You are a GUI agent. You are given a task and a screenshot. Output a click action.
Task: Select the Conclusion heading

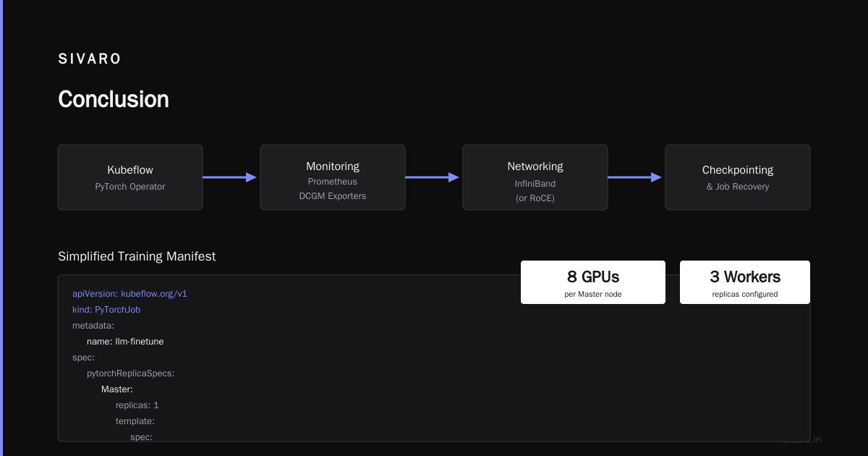[114, 99]
